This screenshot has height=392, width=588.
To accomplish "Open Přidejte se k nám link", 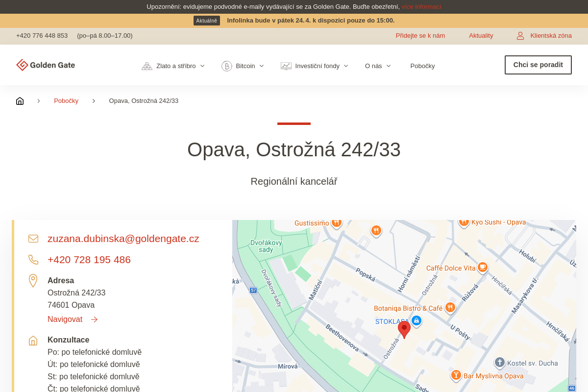I will pyautogui.click(x=420, y=36).
